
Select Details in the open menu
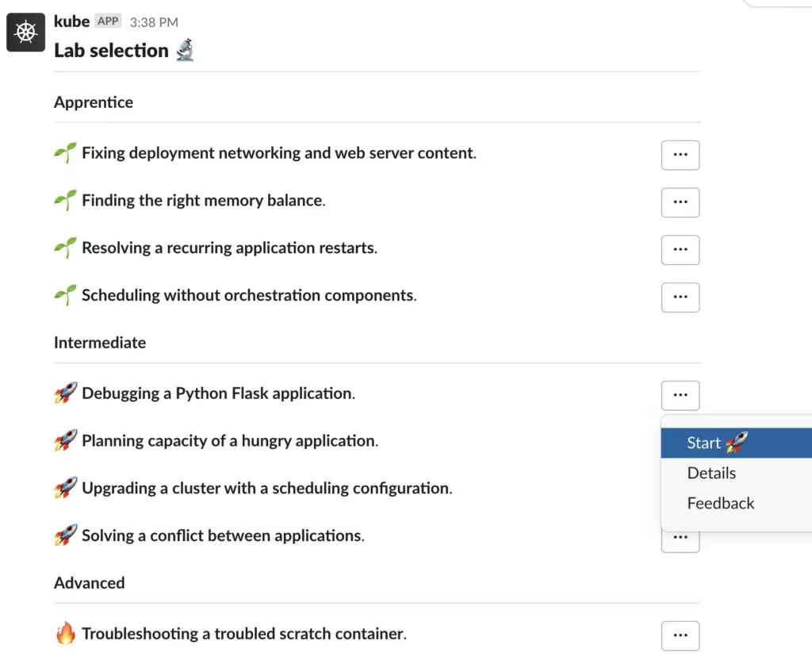click(737, 473)
